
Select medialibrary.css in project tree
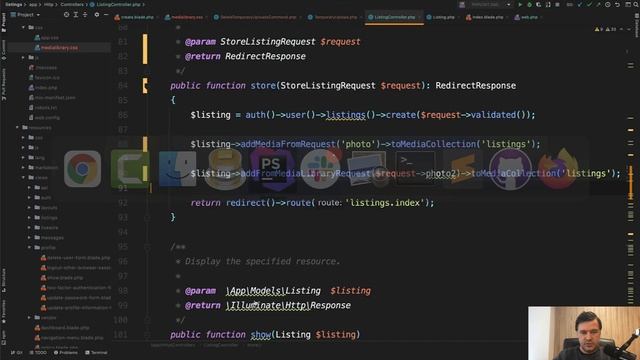59,47
